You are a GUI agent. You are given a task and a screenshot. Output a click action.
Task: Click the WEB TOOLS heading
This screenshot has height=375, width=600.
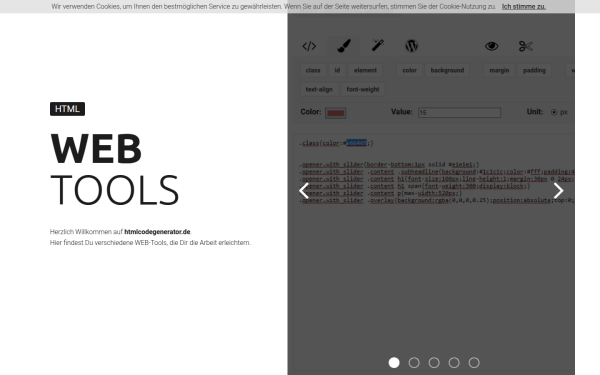click(x=115, y=169)
